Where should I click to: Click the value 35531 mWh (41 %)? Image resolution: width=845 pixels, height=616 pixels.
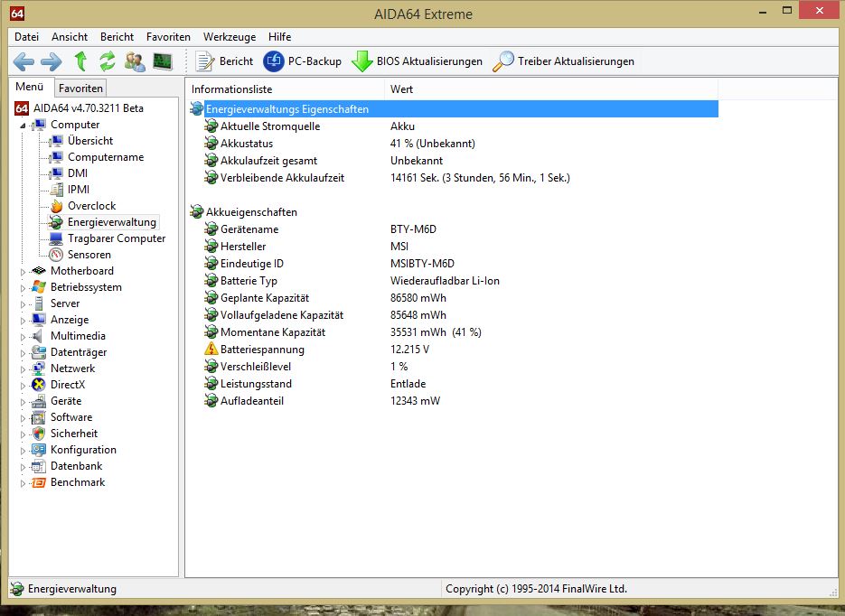tap(436, 332)
